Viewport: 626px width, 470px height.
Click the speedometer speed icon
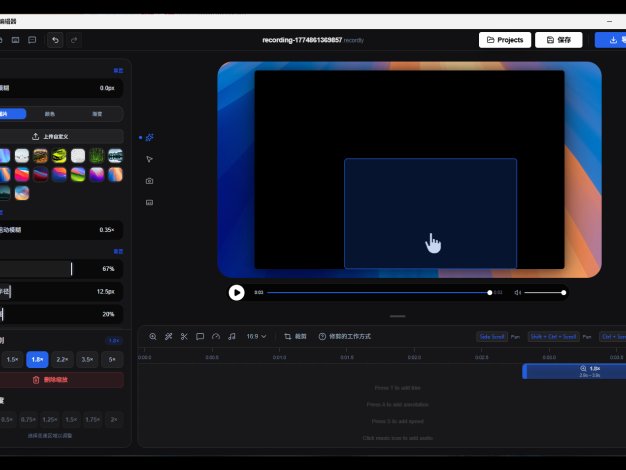(216, 337)
